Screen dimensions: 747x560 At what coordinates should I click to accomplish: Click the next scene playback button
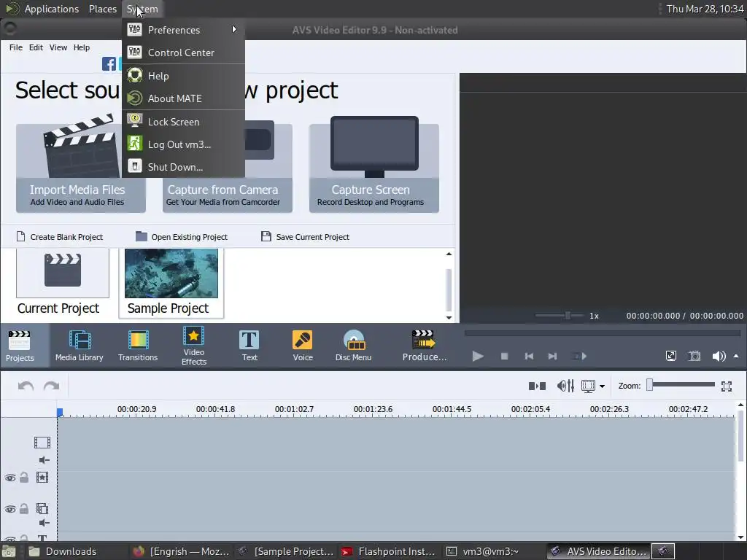[578, 356]
